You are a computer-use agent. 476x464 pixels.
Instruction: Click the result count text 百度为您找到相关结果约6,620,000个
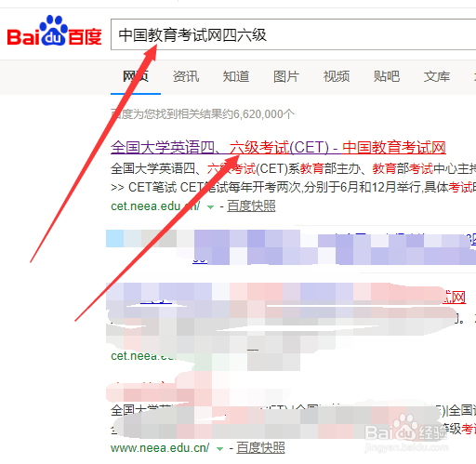203,114
